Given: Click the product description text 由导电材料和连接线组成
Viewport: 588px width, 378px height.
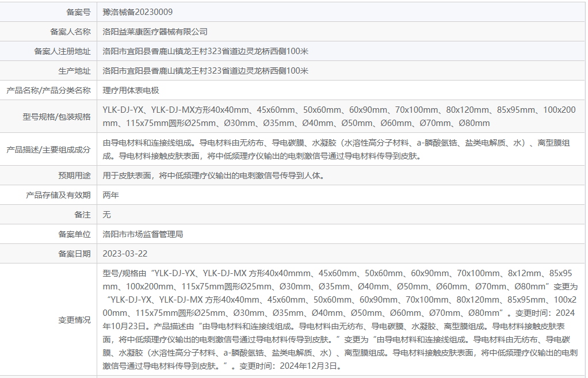Looking at the screenshot, I should 337,149.
